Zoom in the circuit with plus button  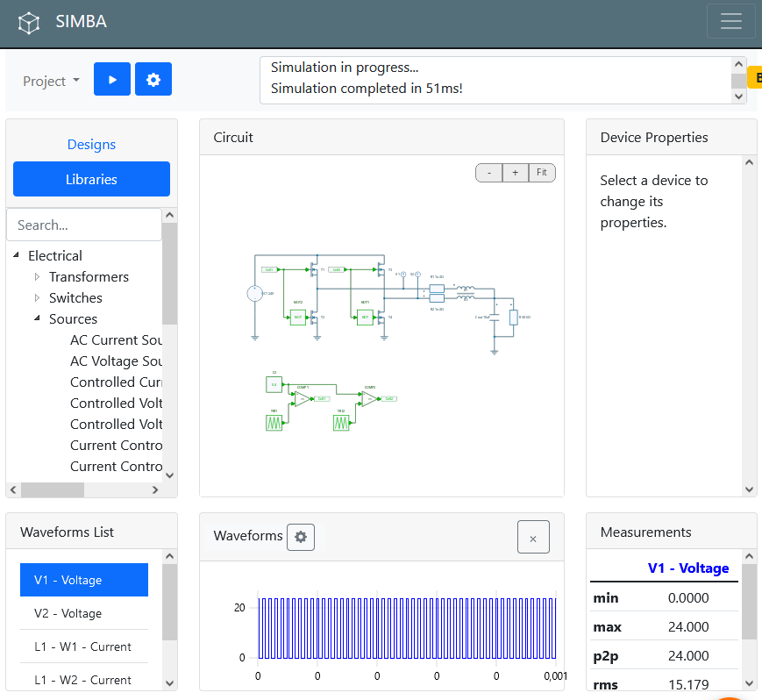coord(515,173)
